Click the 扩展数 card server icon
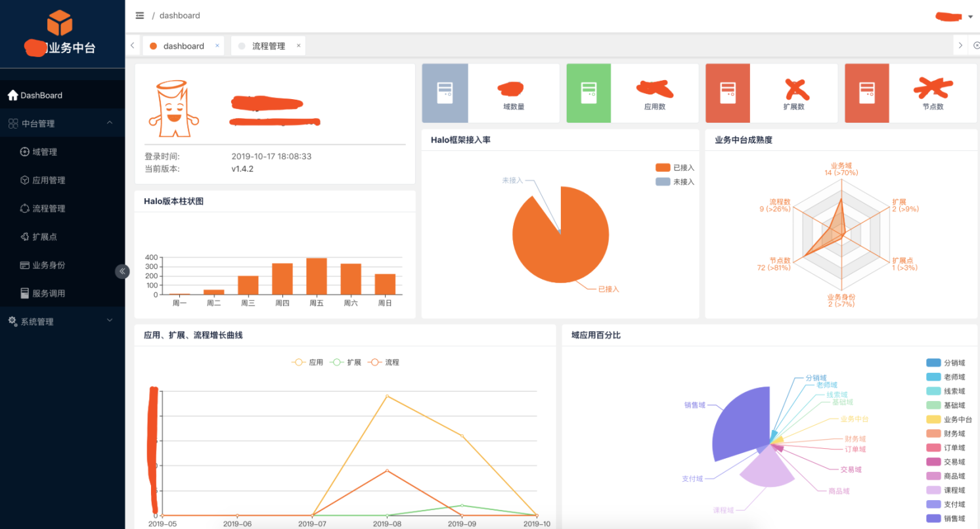Viewport: 980px width, 529px height. 728,93
